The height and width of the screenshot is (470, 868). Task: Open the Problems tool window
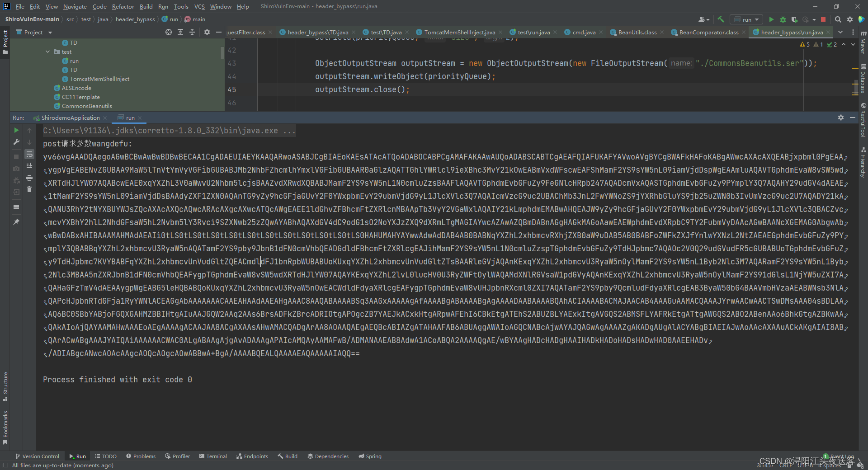click(x=141, y=456)
